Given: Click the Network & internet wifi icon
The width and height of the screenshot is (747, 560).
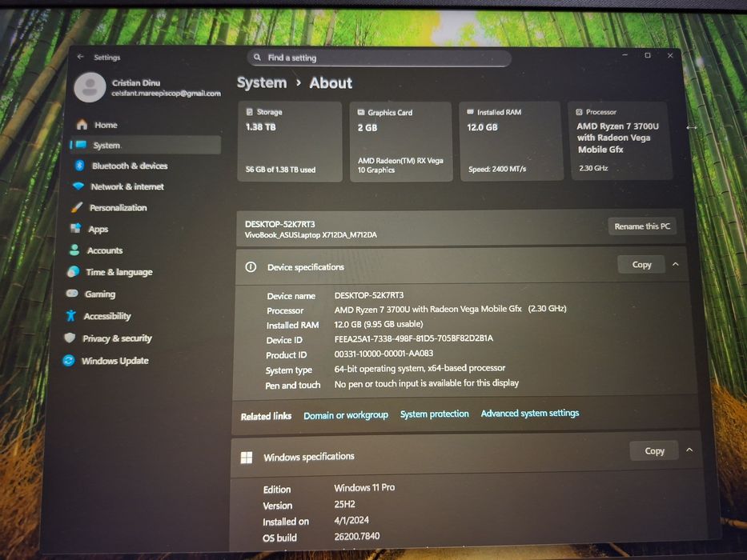Looking at the screenshot, I should point(78,186).
